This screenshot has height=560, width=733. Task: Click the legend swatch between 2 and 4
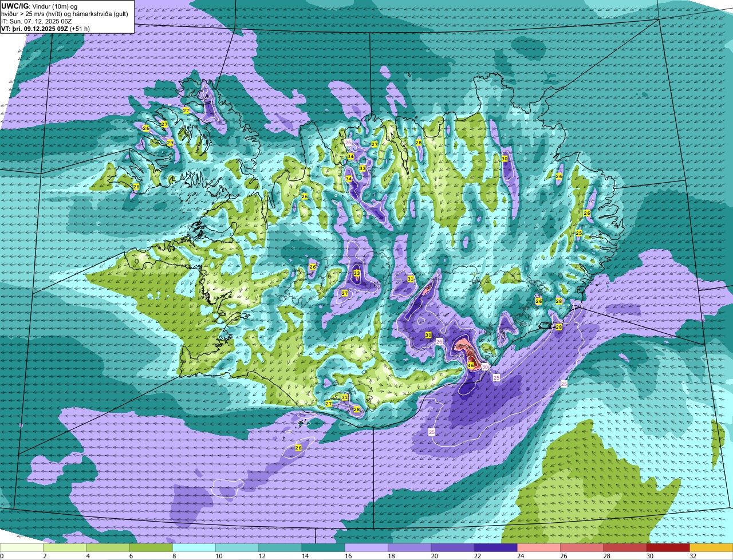tap(65, 548)
